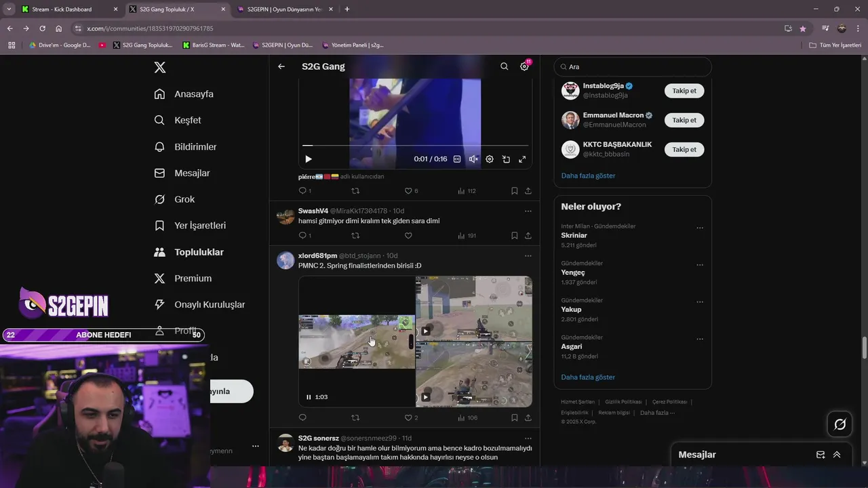Bookmark the piérre video post
The image size is (868, 488).
click(515, 191)
